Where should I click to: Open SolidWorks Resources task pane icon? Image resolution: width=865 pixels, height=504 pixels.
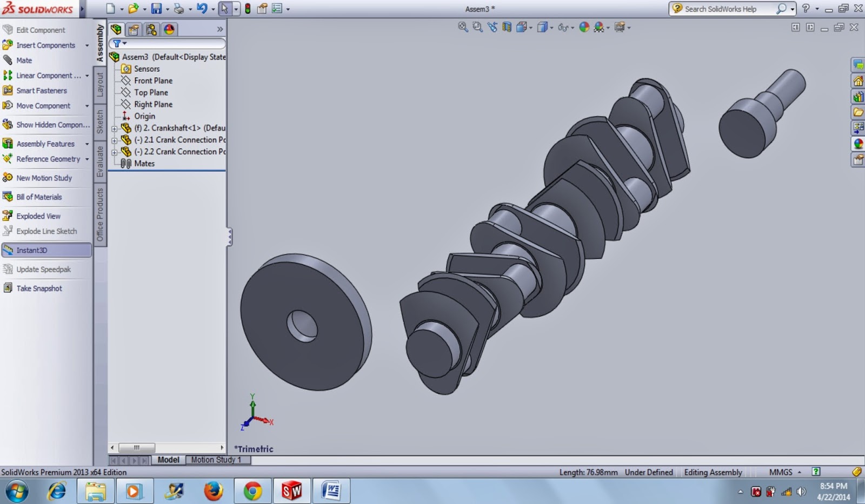(x=858, y=82)
